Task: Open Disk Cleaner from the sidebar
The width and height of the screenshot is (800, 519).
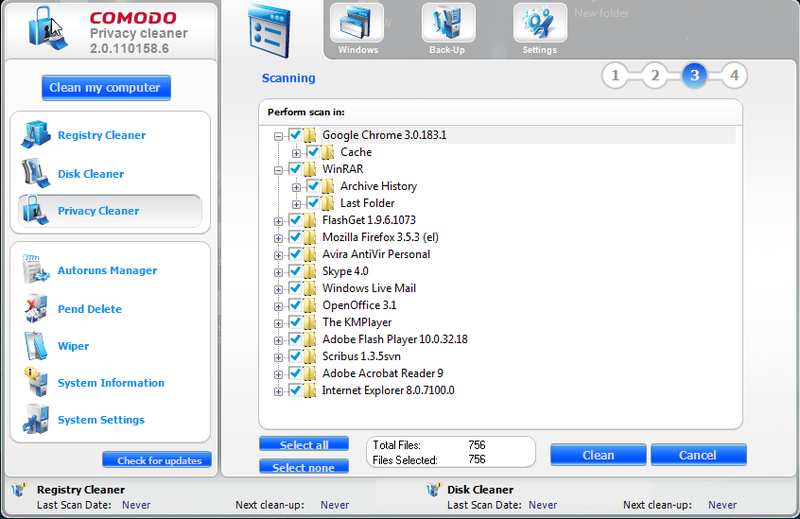Action: tap(91, 174)
